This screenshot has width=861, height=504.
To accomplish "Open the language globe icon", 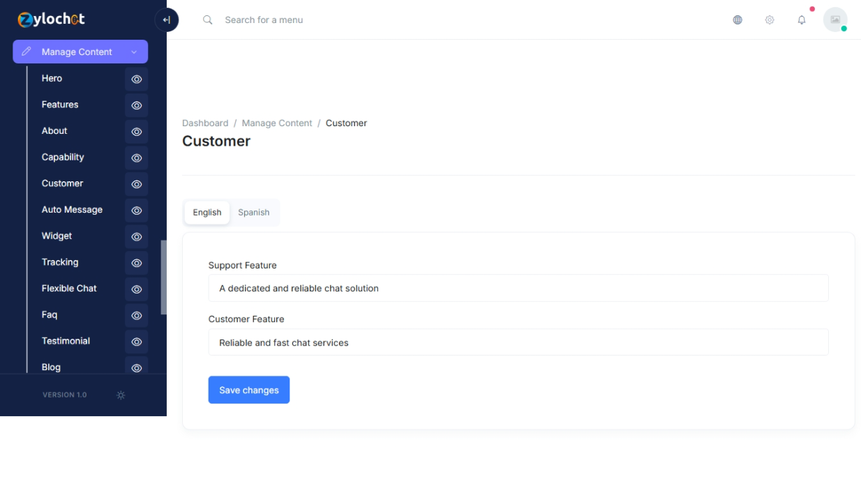I will point(738,20).
